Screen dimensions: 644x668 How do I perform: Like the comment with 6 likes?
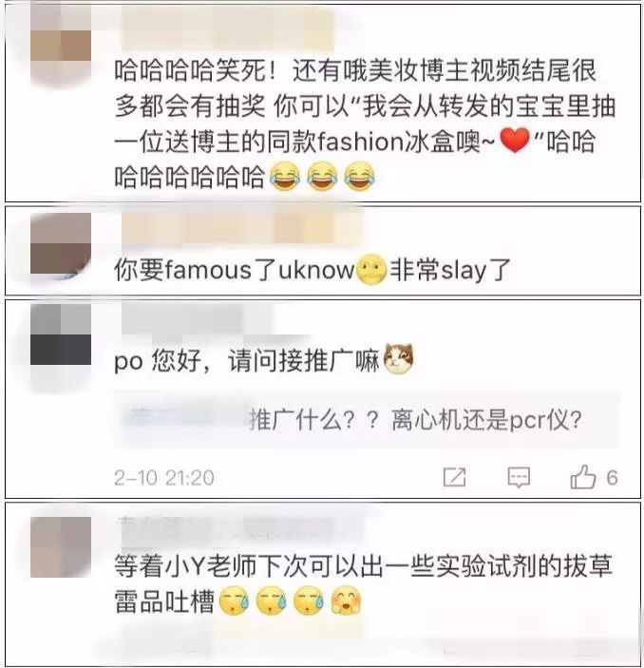click(583, 477)
